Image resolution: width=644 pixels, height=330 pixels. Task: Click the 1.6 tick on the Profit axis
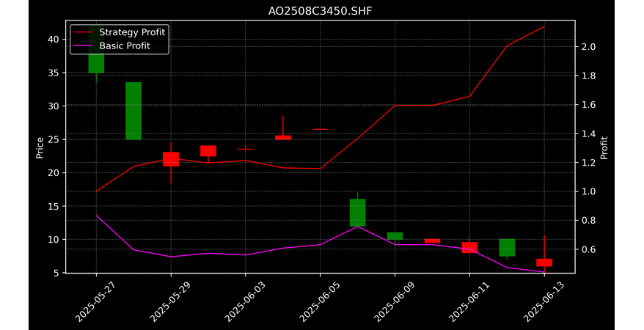pos(588,105)
